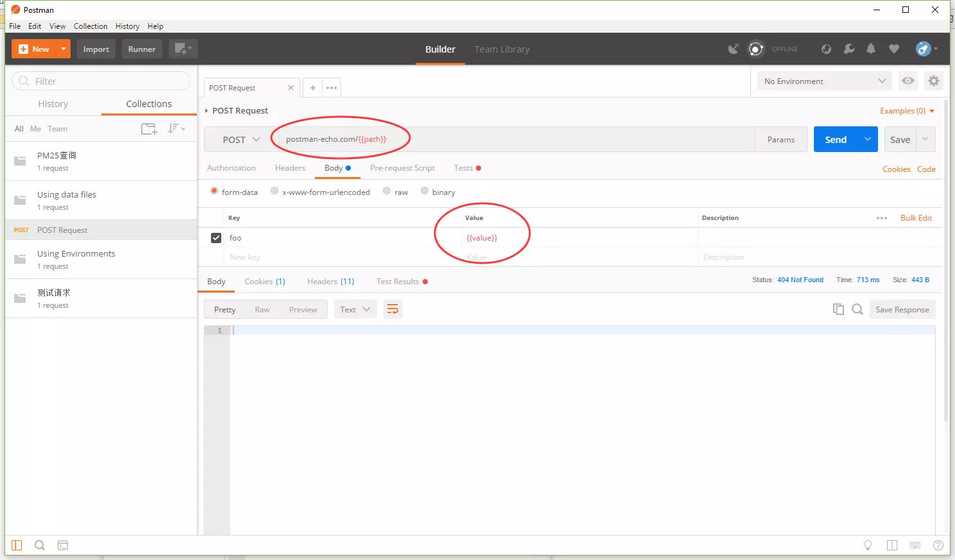View the Test Results tab
955x560 pixels.
pyautogui.click(x=401, y=282)
